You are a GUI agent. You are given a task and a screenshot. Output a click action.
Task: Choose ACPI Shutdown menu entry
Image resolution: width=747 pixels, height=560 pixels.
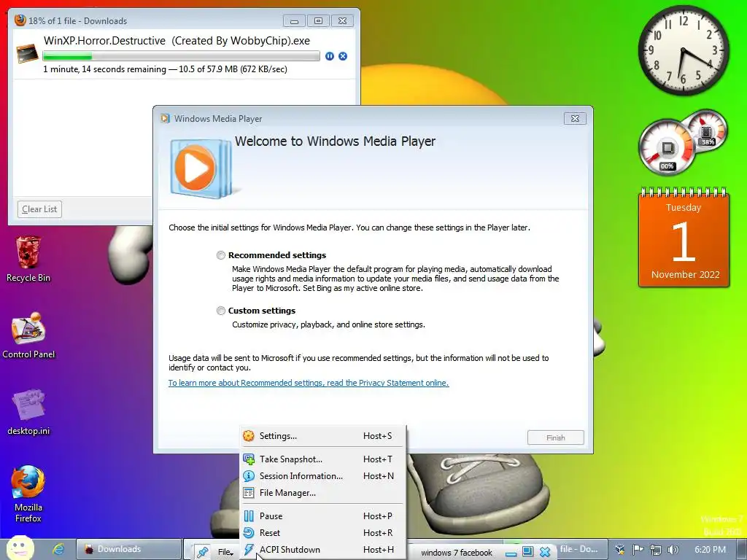(323, 550)
